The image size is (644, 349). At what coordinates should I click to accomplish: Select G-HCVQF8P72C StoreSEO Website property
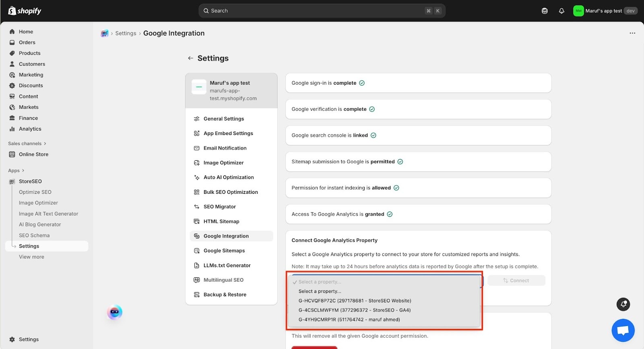point(355,301)
